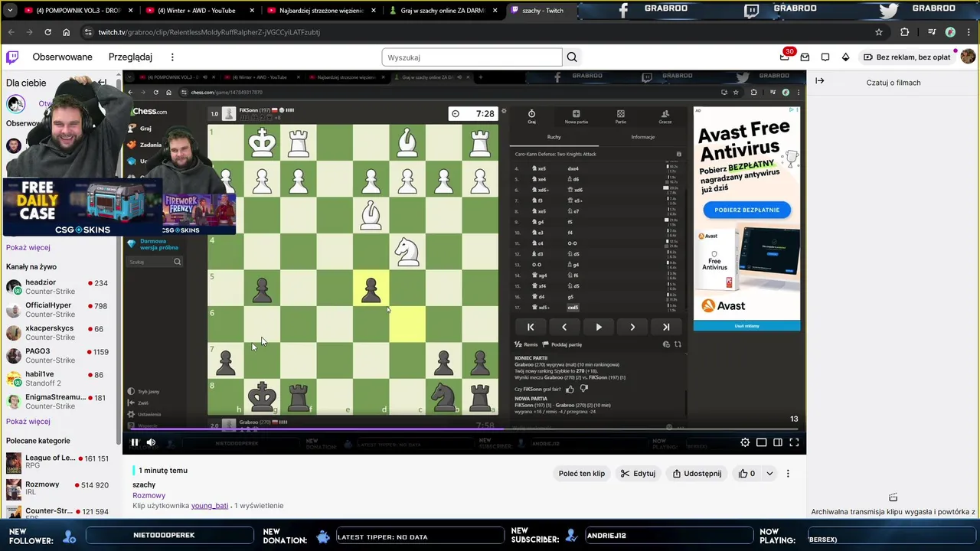Open Chrome extensions puzzle icon
Screen dimensions: 980x551
click(x=905, y=32)
